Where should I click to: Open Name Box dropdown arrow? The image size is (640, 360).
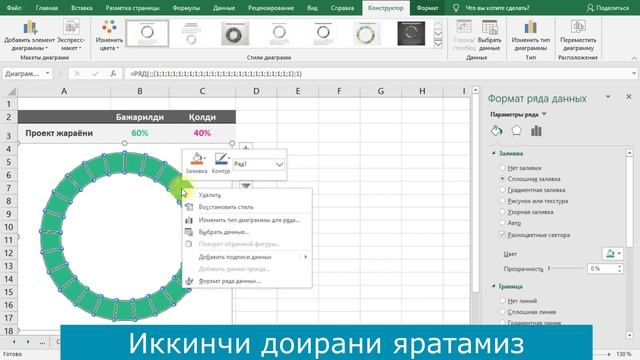pyautogui.click(x=48, y=73)
